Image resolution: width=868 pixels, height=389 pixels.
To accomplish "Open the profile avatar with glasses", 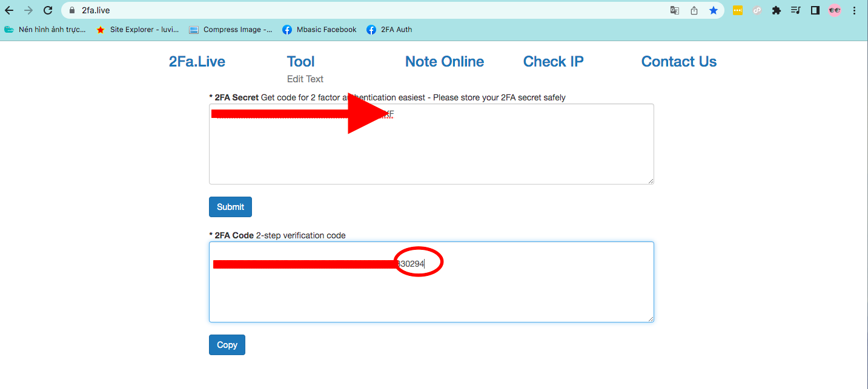I will tap(835, 10).
